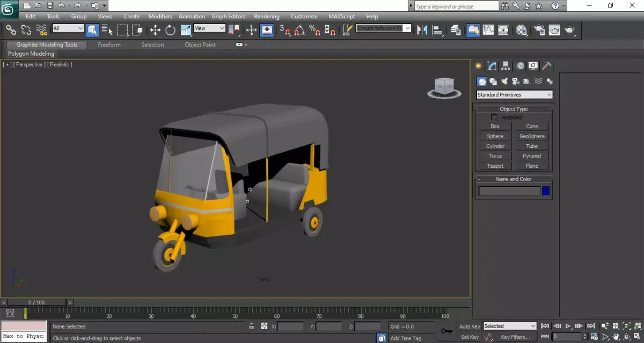Click the search keyword or phrase field
This screenshot has width=644, height=343.
click(457, 6)
